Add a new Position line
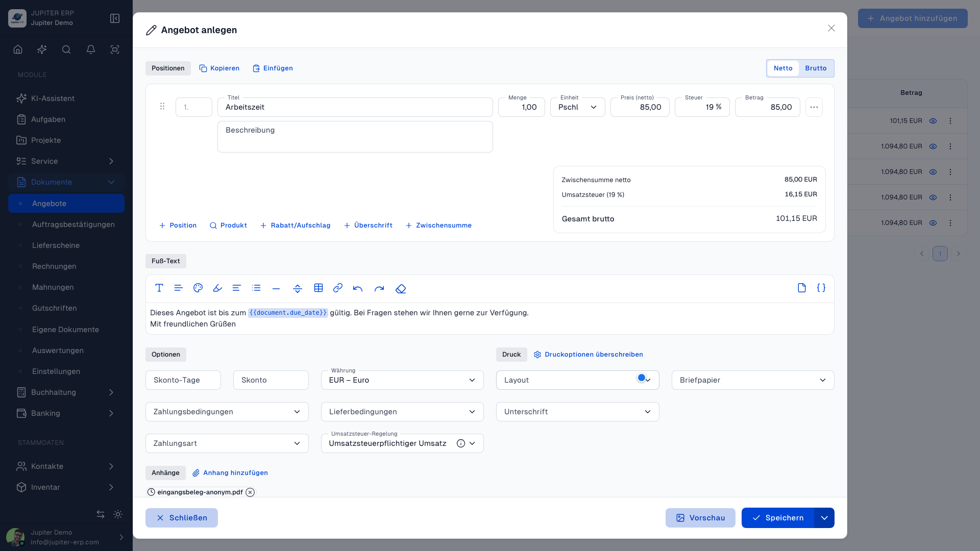 pyautogui.click(x=178, y=226)
